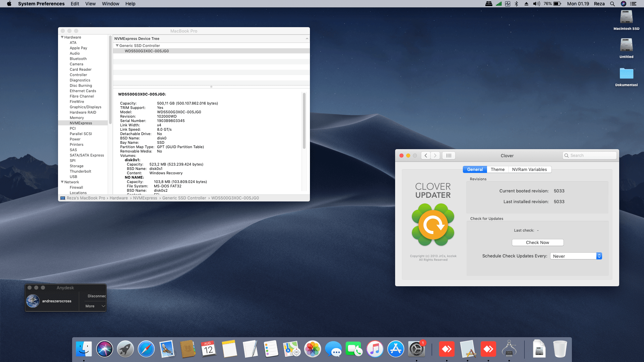
Task: Open Siri from the dock
Action: pyautogui.click(x=105, y=349)
